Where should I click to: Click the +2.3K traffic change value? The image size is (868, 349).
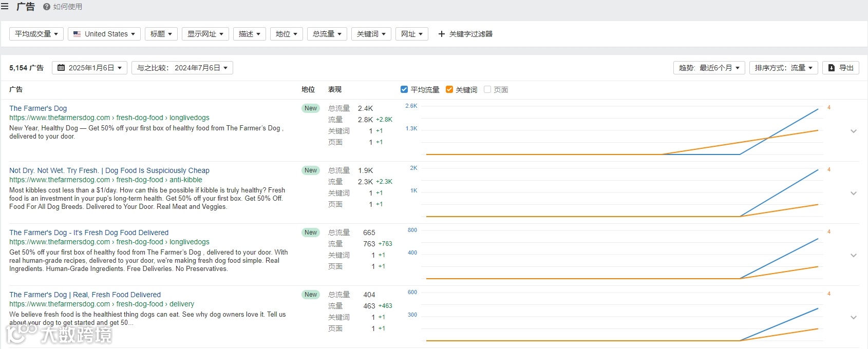click(x=384, y=182)
